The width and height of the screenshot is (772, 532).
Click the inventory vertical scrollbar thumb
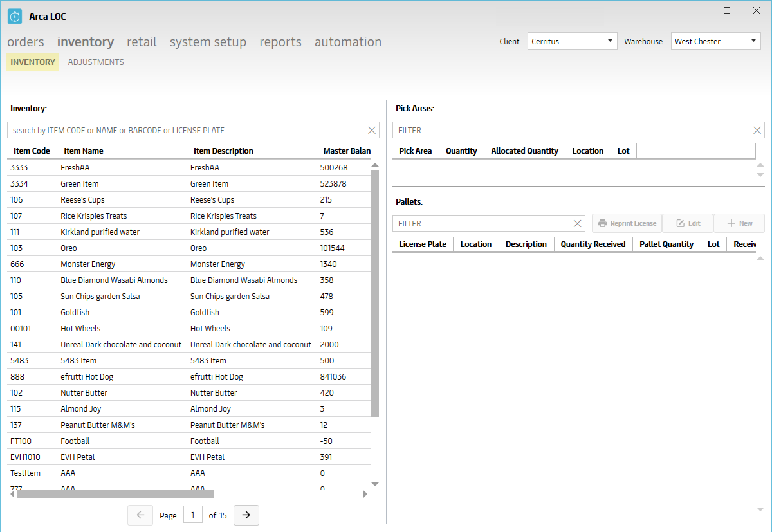375,293
